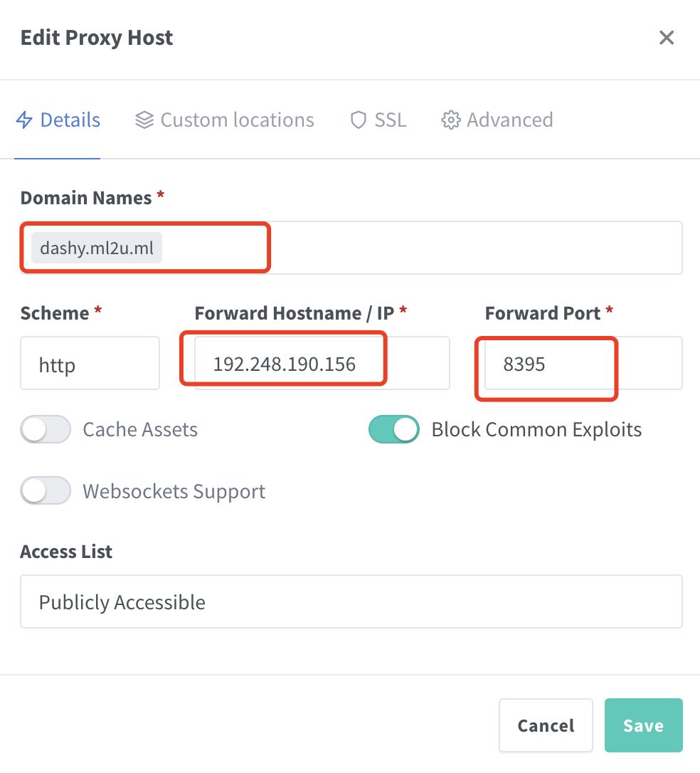Viewport: 700px width, 773px height.
Task: Go to the Advanced tab
Action: tap(509, 120)
